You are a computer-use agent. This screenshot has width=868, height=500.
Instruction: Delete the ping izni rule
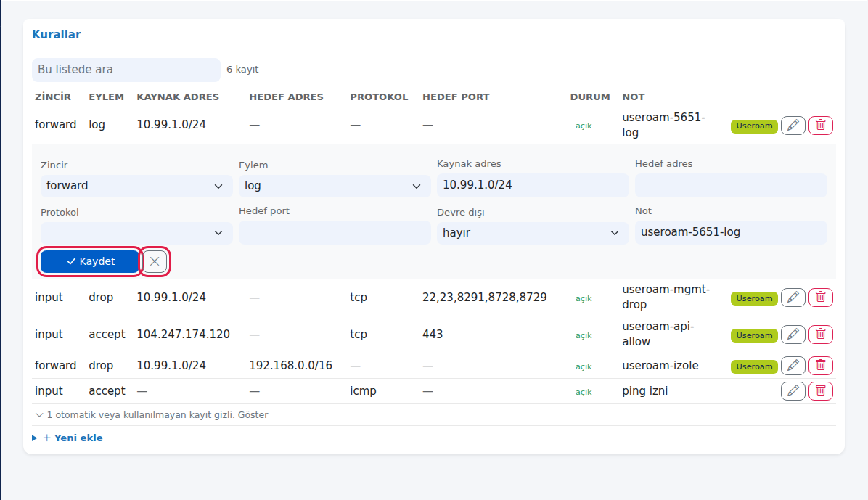(820, 391)
